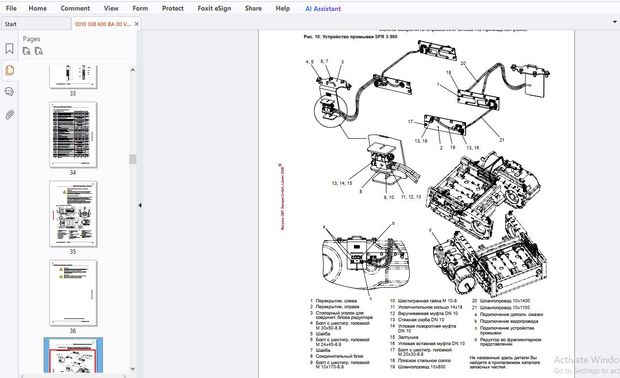Toggle the Pages panel icon
Screen dimensions: 620x378
coord(9,70)
